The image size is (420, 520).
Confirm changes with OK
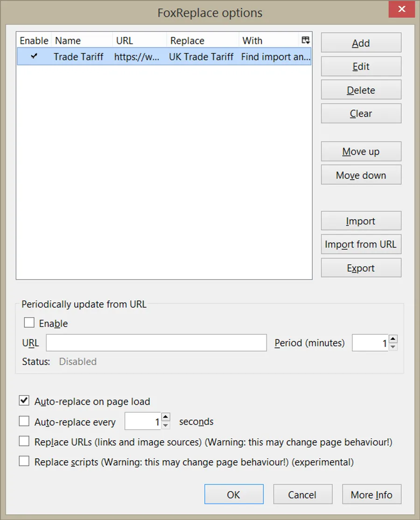(x=234, y=494)
